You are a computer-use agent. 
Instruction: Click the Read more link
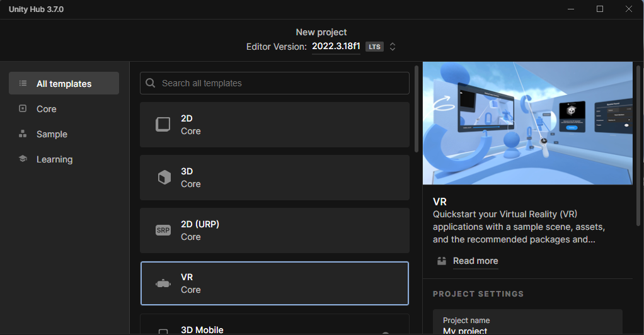475,261
